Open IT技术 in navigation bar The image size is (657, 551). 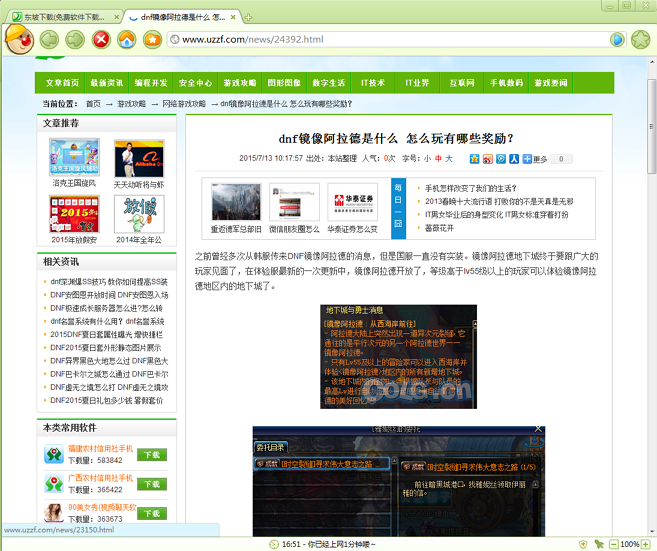click(x=373, y=83)
